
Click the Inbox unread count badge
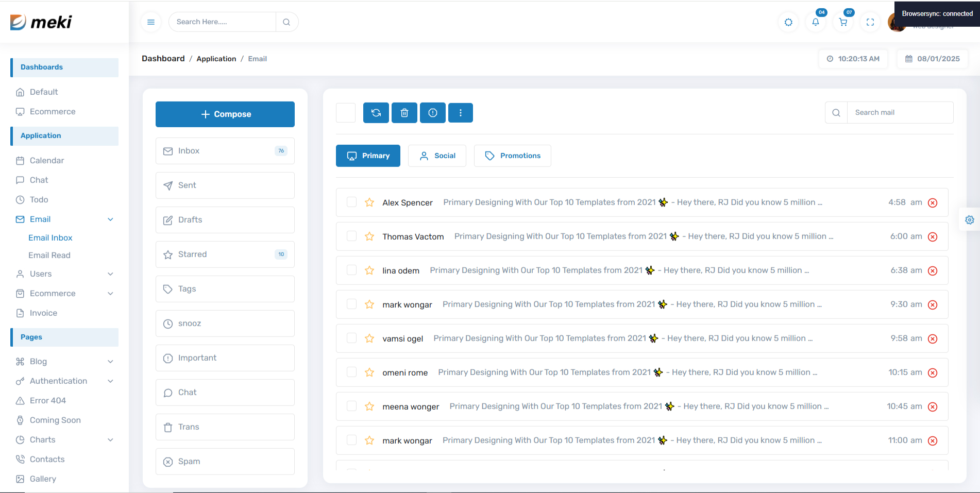[x=281, y=150]
